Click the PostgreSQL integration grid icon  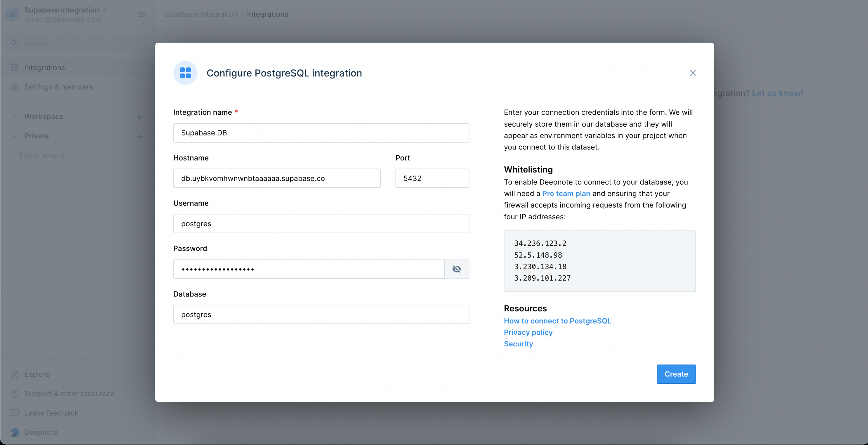click(185, 73)
